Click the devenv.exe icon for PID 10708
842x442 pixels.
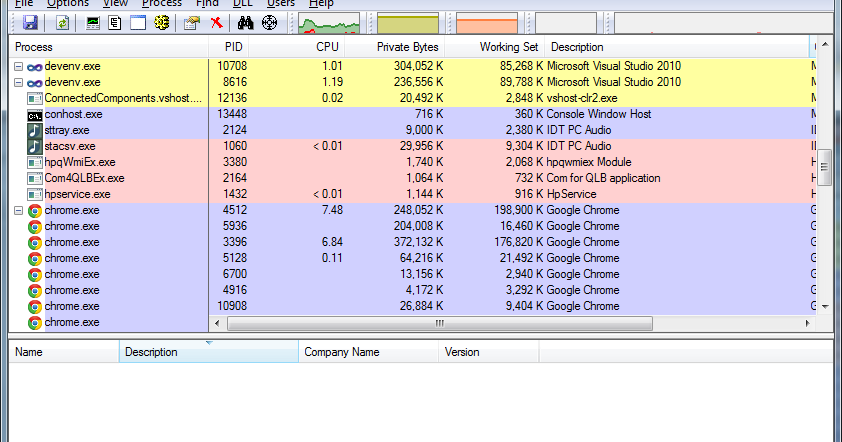35,67
